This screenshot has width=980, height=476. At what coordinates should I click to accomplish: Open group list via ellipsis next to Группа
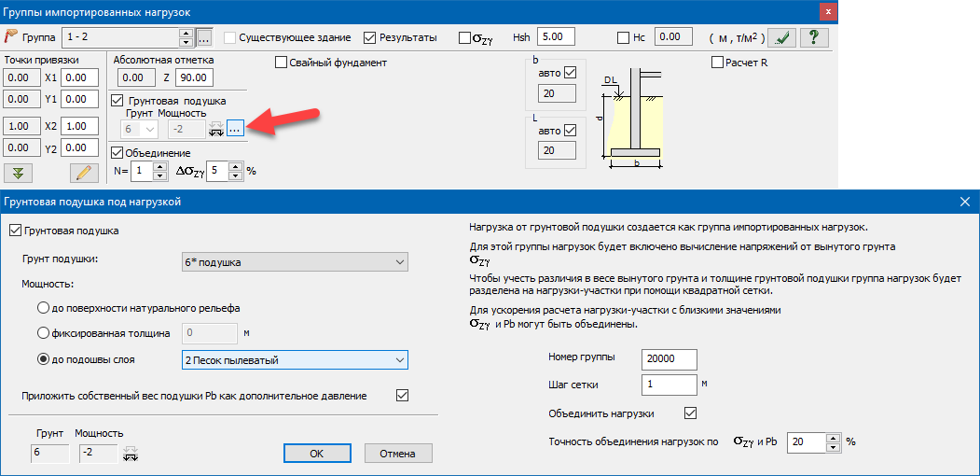(x=204, y=37)
